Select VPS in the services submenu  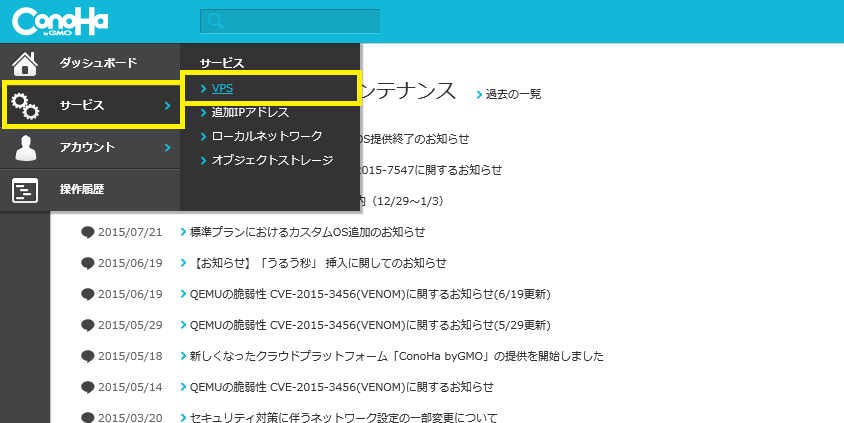tap(222, 88)
